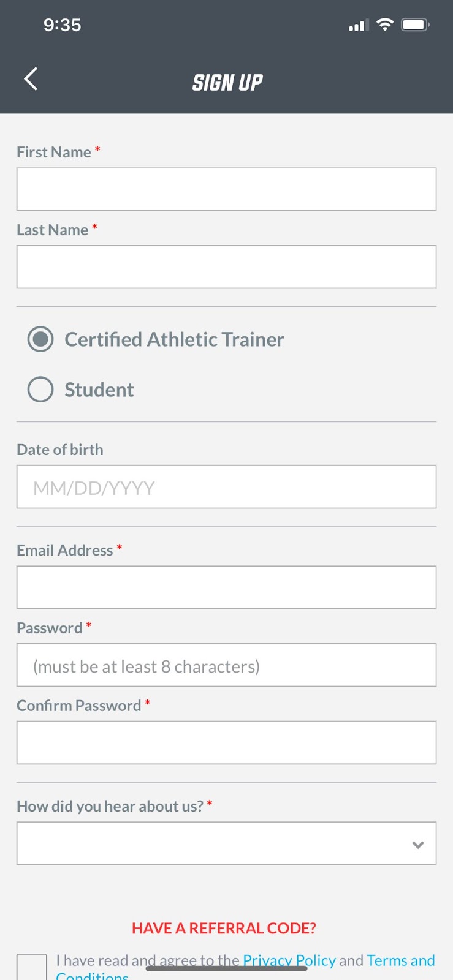Focus the Email Address input field

pyautogui.click(x=226, y=587)
